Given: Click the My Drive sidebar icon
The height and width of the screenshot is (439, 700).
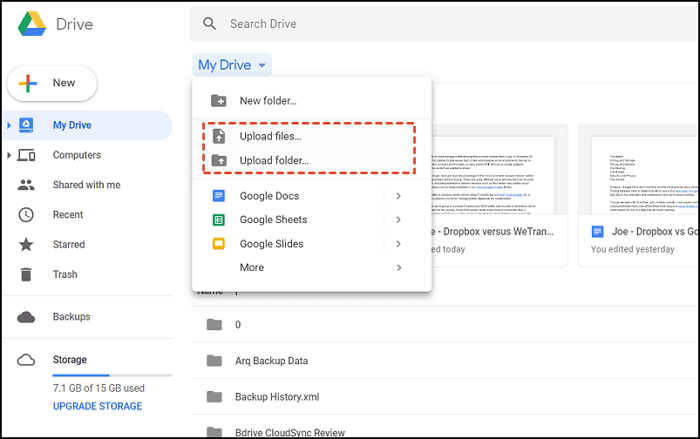Looking at the screenshot, I should pyautogui.click(x=26, y=125).
